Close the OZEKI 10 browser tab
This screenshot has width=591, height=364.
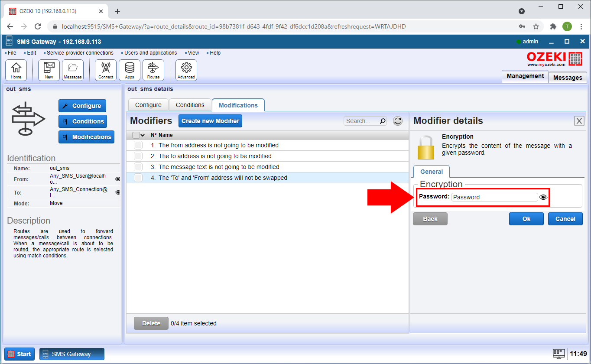pyautogui.click(x=101, y=11)
